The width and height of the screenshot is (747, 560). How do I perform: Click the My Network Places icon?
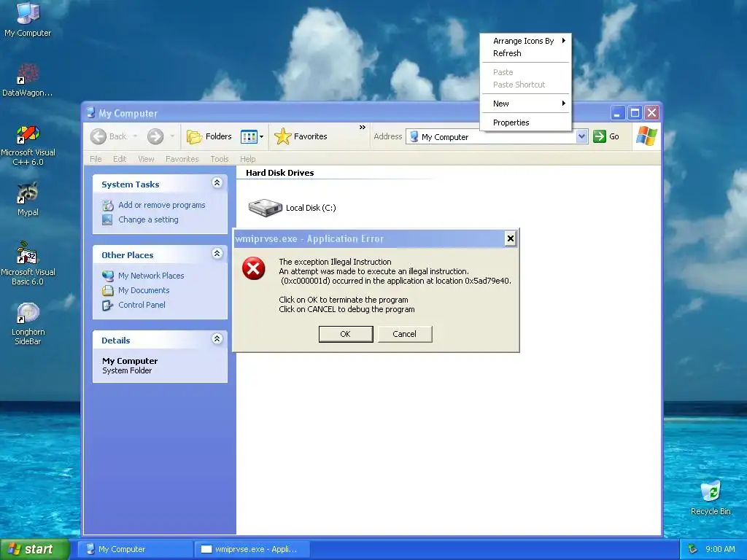[108, 276]
